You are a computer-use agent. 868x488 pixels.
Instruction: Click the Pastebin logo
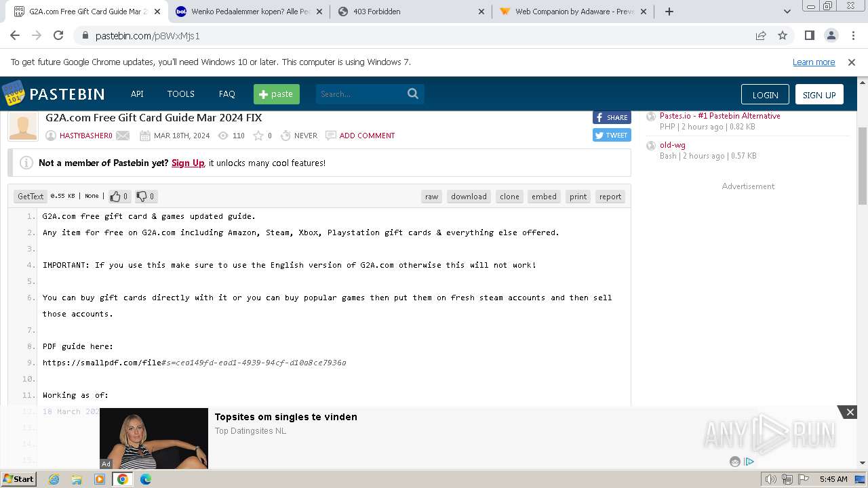tap(53, 94)
